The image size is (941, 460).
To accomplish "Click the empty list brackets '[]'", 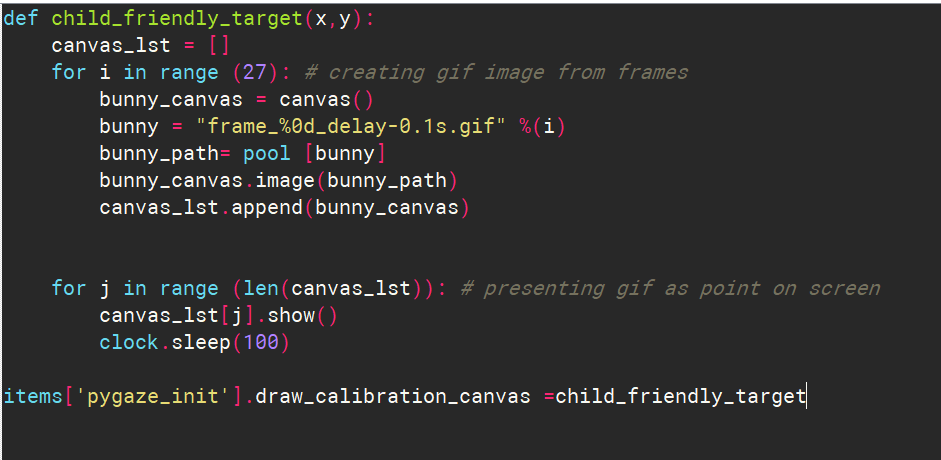I will 219,46.
